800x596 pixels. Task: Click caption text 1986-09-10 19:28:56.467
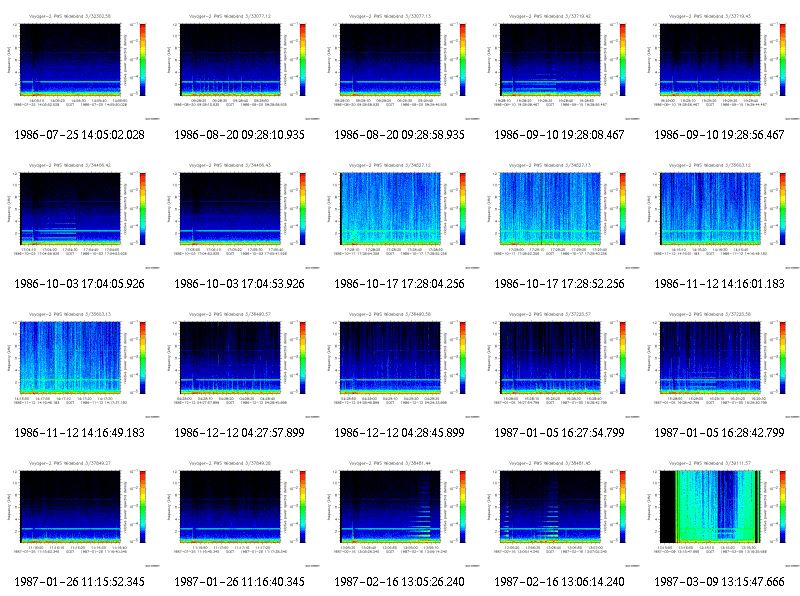(x=719, y=135)
